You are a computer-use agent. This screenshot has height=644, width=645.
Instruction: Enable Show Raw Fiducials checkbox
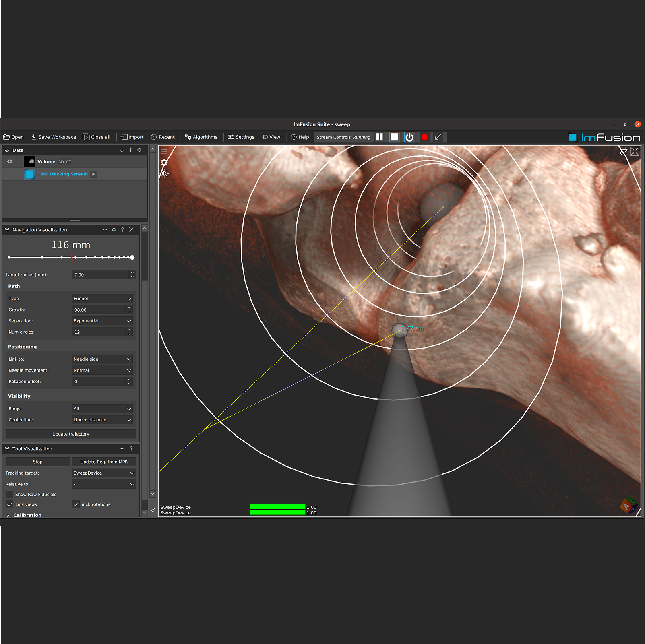10,495
